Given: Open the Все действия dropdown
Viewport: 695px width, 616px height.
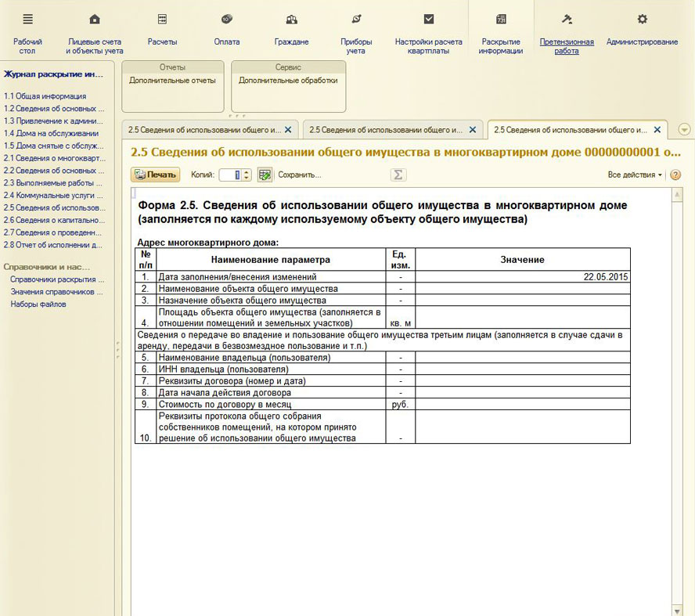Looking at the screenshot, I should tap(635, 175).
